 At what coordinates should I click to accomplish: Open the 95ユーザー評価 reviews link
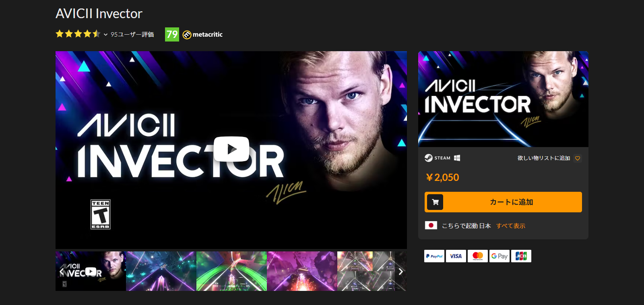coord(132,35)
